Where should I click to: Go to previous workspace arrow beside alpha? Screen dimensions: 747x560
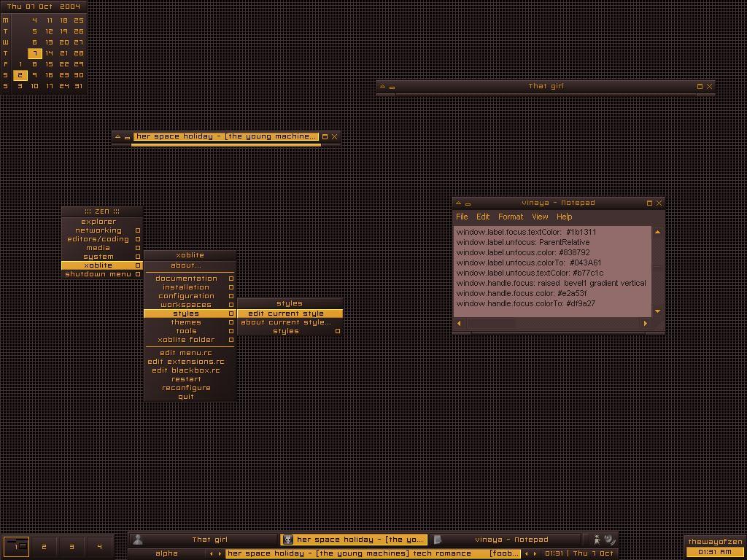coord(211,554)
